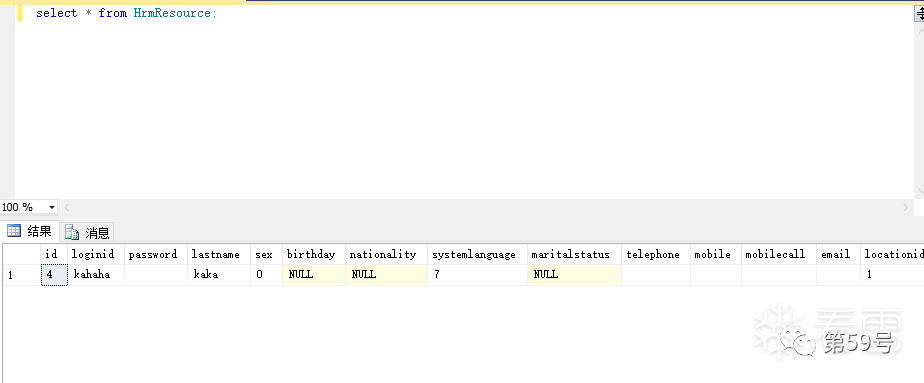
Task: Click the from keyword in the query
Action: point(113,13)
